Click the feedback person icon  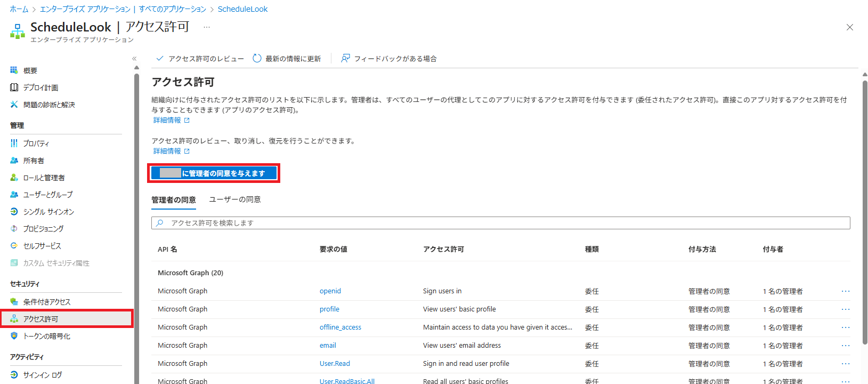pyautogui.click(x=346, y=58)
